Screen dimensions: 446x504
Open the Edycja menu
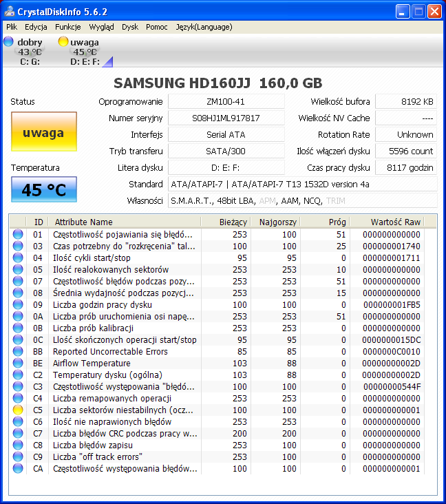(36, 27)
